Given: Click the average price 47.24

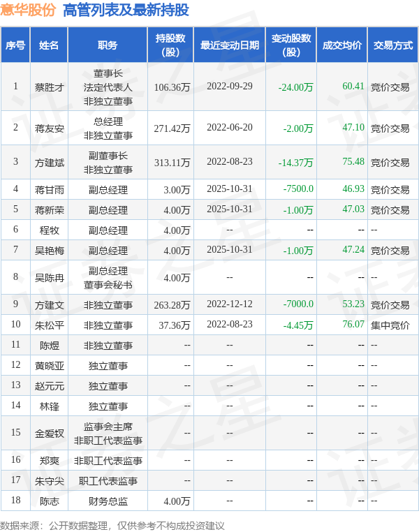Looking at the screenshot, I should [353, 249].
